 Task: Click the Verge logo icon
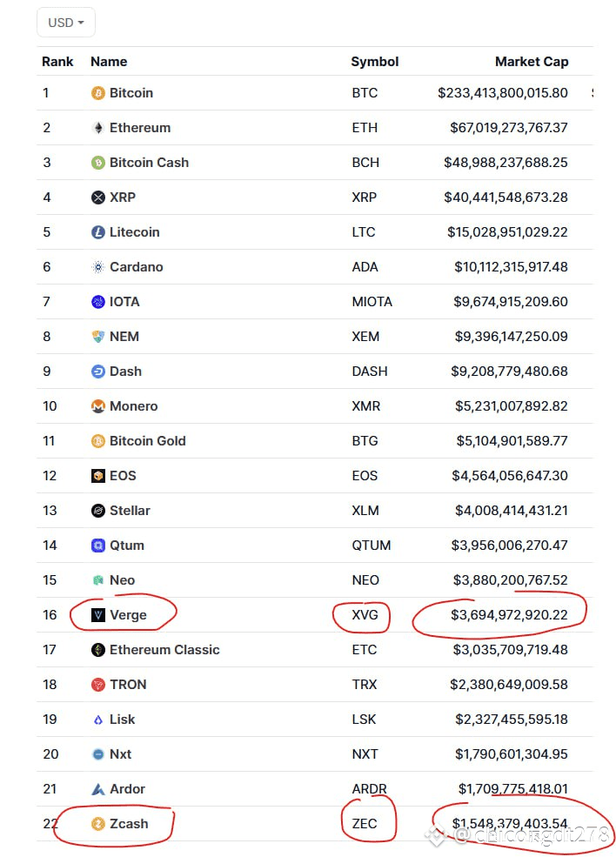(x=98, y=615)
